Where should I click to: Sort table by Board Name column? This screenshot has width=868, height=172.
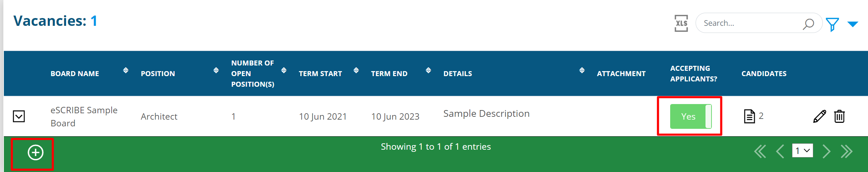click(125, 70)
